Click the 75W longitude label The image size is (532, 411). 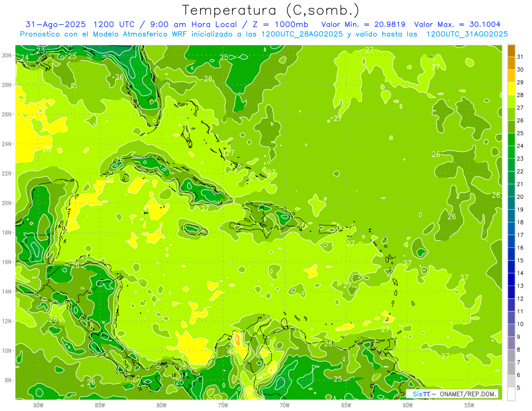[223, 406]
